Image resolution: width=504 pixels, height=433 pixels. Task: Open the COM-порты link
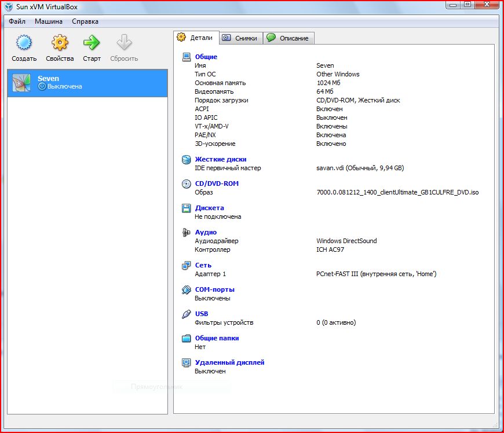point(215,290)
